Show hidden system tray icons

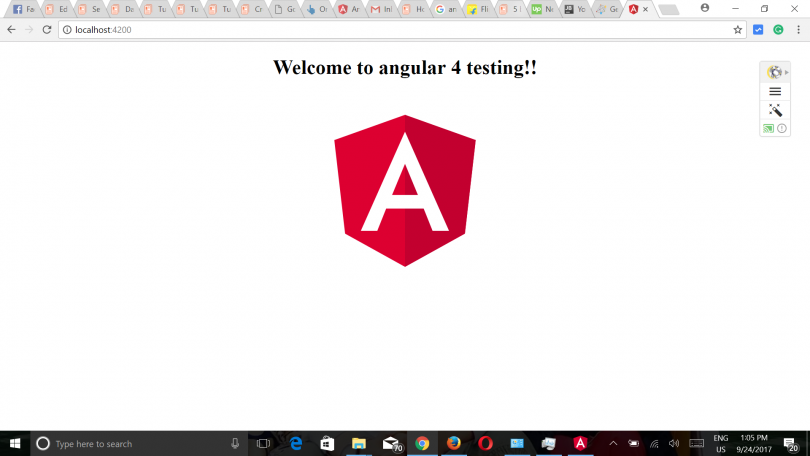click(x=613, y=444)
